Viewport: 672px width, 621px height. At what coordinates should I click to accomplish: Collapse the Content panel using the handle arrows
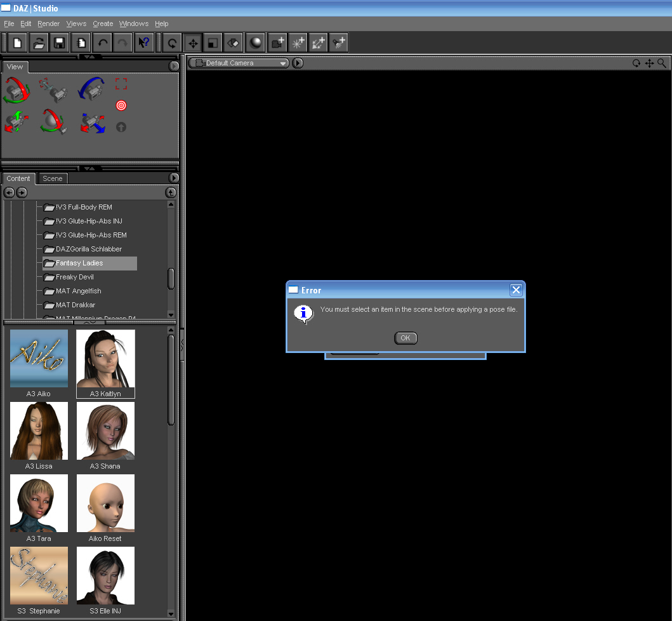89,168
